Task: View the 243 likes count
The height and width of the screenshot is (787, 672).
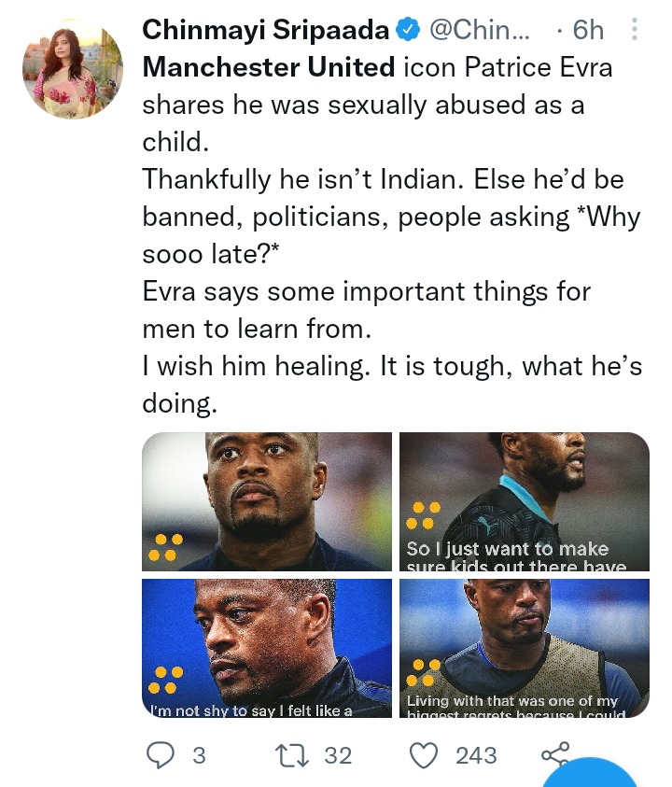Action: tap(476, 755)
